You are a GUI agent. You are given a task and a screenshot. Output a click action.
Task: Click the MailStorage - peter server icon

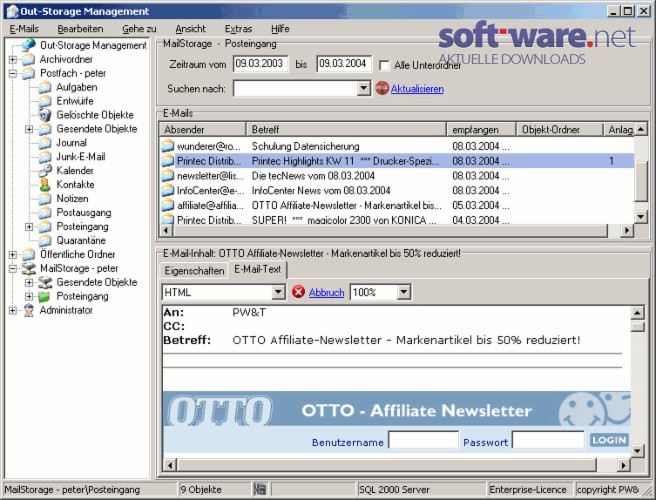click(28, 269)
